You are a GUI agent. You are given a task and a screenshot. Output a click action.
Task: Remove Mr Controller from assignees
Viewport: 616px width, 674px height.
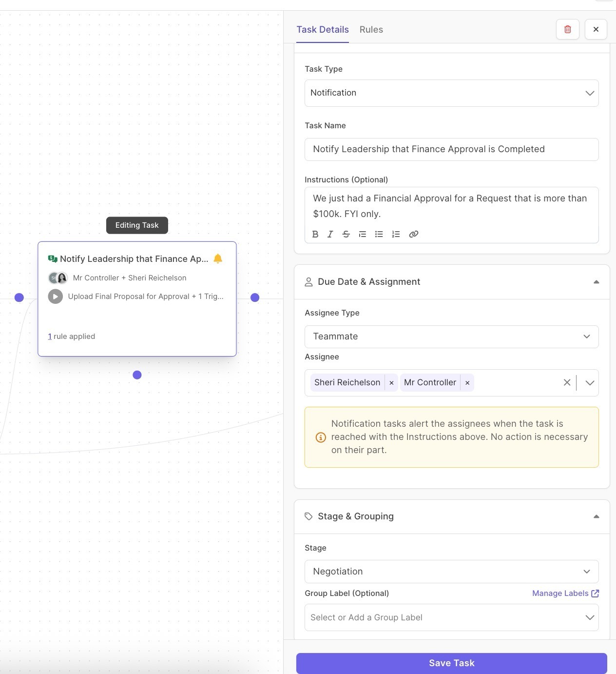tap(467, 383)
